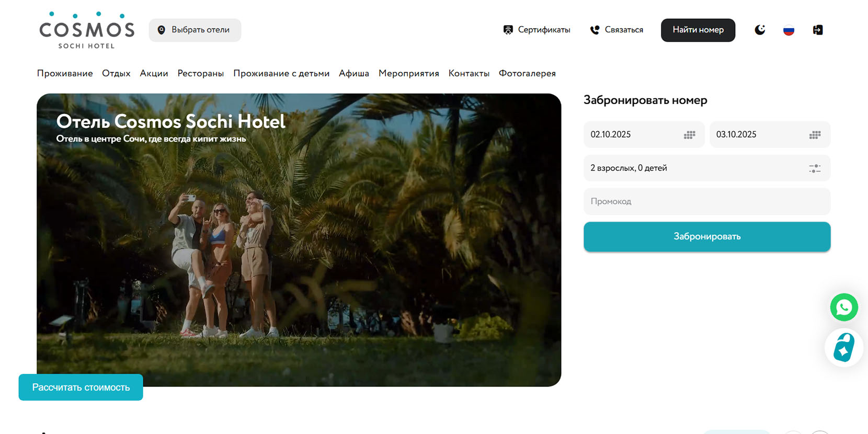Open check-out date calendar icon
Image resolution: width=868 pixels, height=434 pixels.
click(x=815, y=135)
